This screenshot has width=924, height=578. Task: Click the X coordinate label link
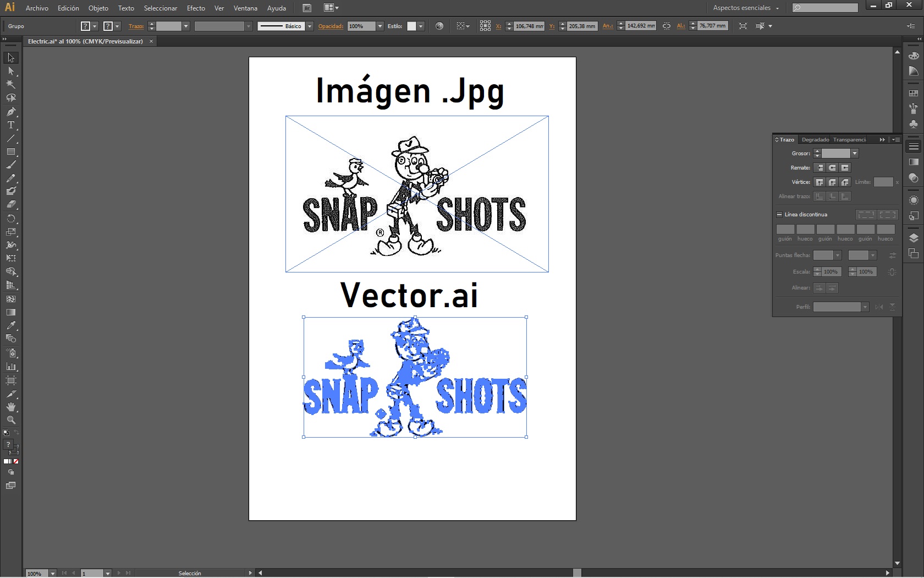coord(498,26)
